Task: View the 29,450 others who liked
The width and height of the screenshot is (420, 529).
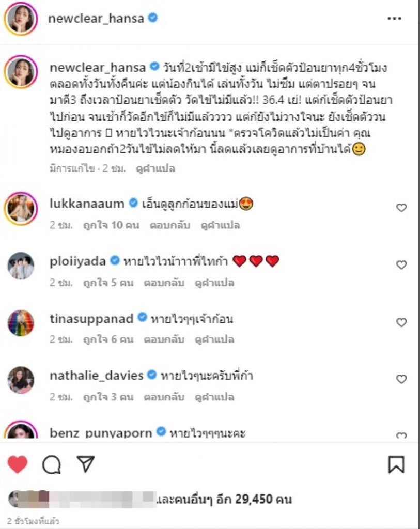Action: point(224,499)
